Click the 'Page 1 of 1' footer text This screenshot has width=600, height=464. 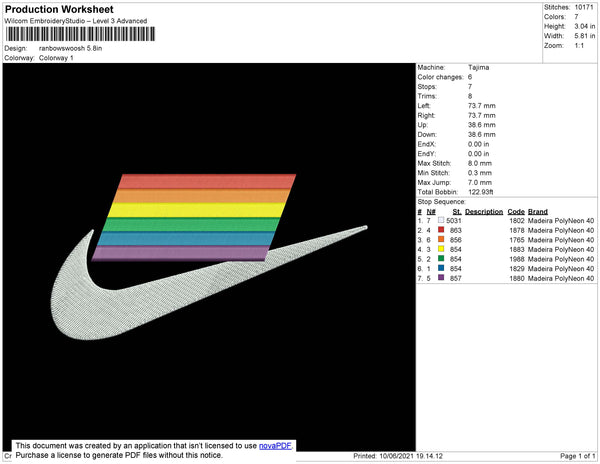click(578, 456)
